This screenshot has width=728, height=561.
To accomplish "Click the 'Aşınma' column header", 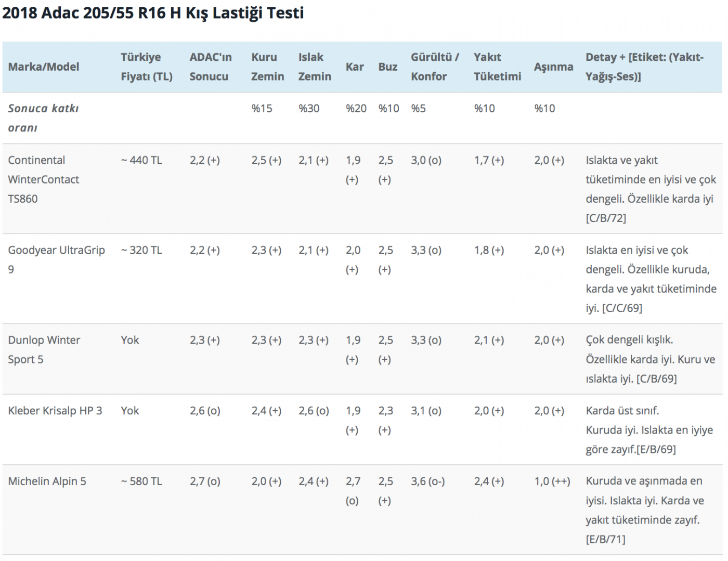I will click(x=553, y=67).
